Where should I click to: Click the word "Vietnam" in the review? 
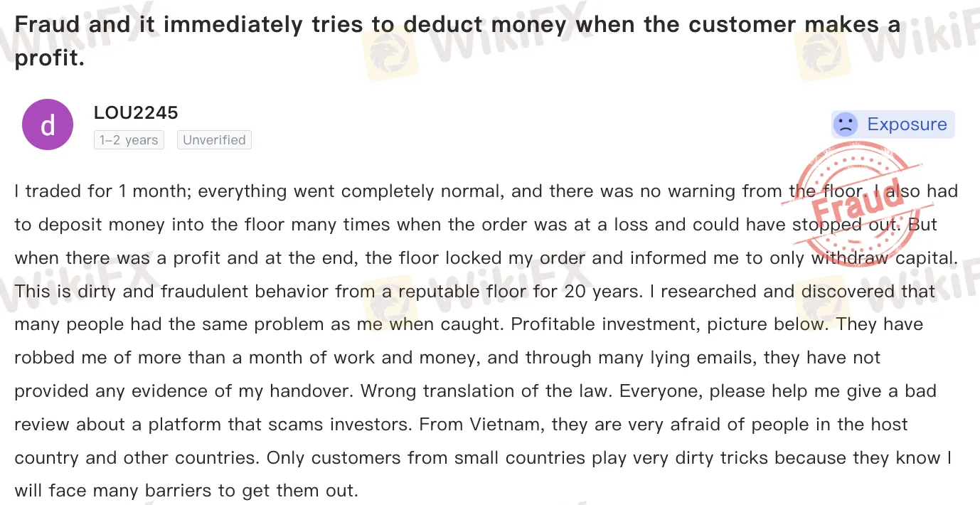pos(502,425)
